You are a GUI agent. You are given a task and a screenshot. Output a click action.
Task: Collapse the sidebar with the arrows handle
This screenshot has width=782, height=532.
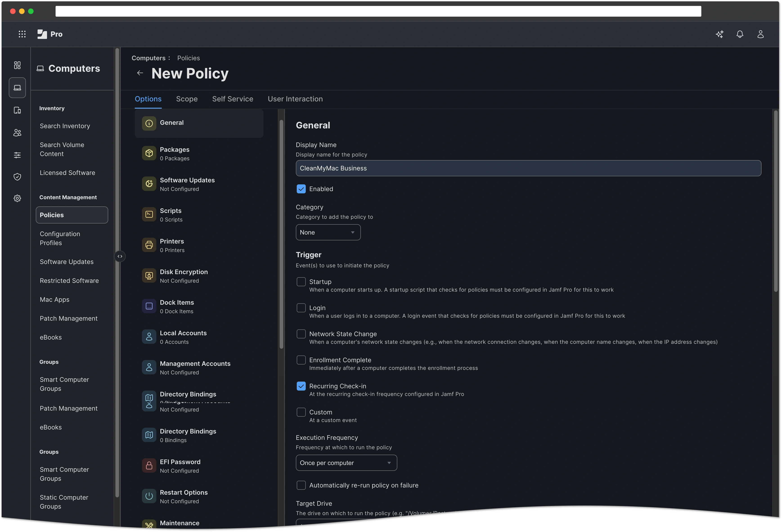click(120, 256)
